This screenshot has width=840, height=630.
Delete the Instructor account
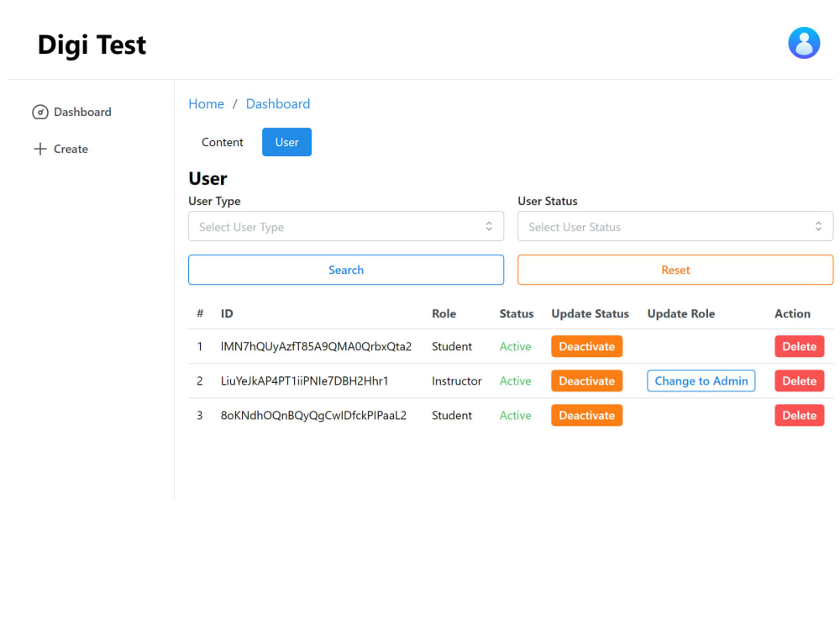799,381
